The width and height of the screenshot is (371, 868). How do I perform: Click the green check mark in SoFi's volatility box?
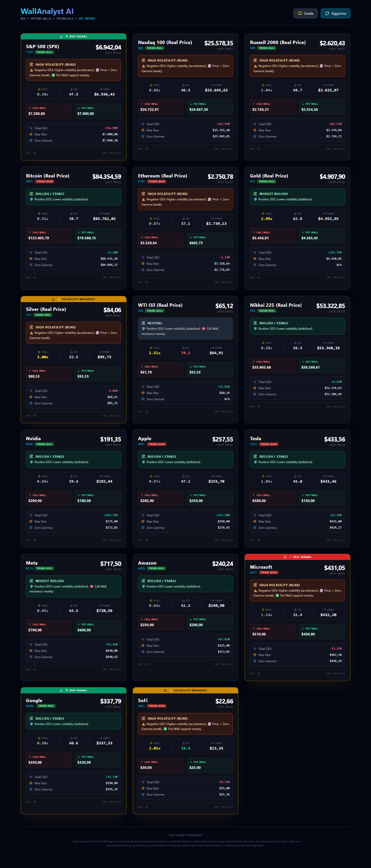(x=165, y=729)
